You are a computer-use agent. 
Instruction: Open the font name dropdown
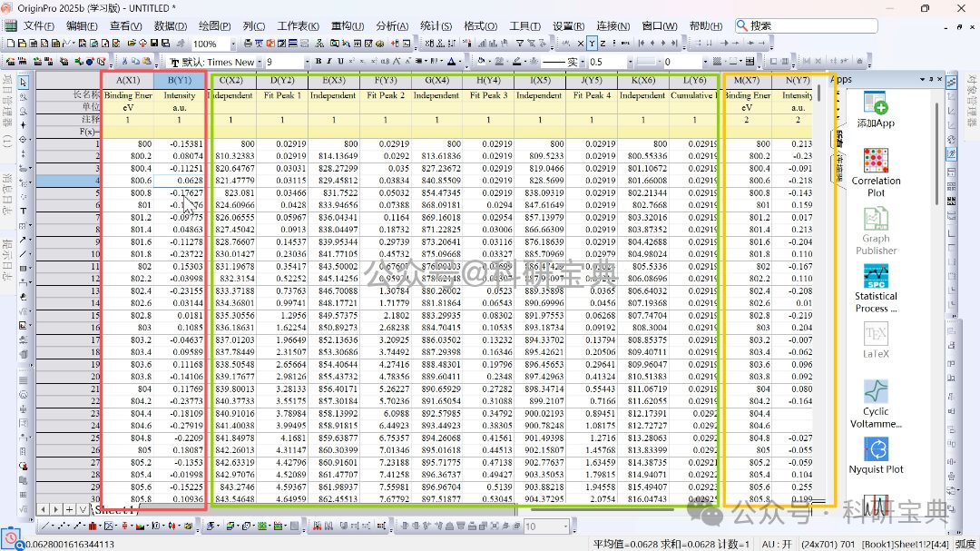[x=258, y=62]
